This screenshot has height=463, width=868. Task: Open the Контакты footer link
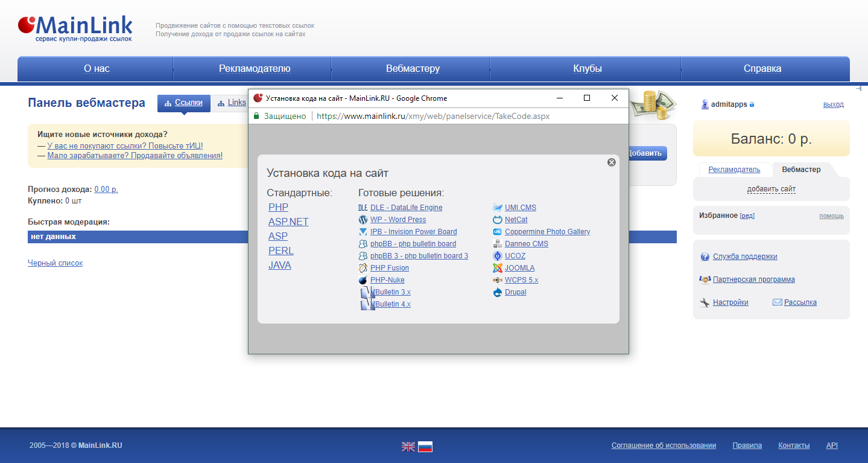click(794, 445)
